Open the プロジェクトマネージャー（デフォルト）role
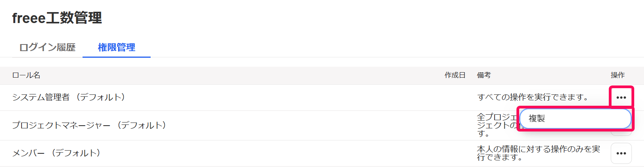644x167 pixels. click(90, 125)
